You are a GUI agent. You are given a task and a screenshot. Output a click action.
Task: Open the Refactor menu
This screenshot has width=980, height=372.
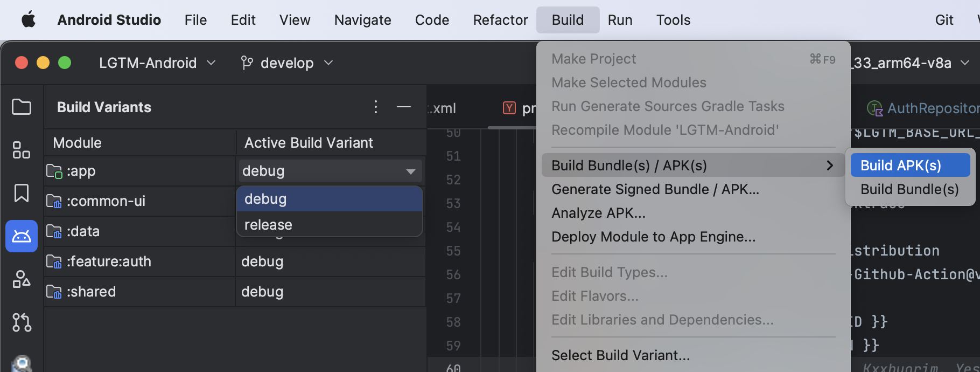click(x=500, y=20)
